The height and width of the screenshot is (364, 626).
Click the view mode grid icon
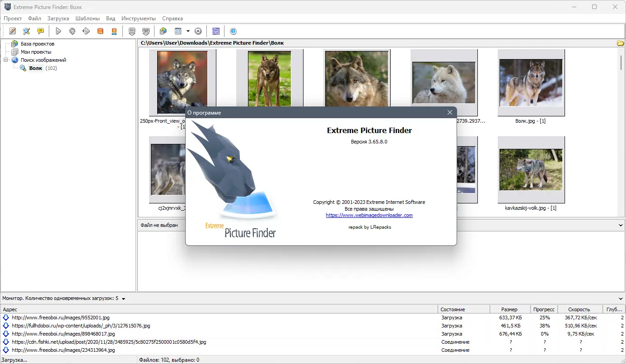click(x=178, y=31)
